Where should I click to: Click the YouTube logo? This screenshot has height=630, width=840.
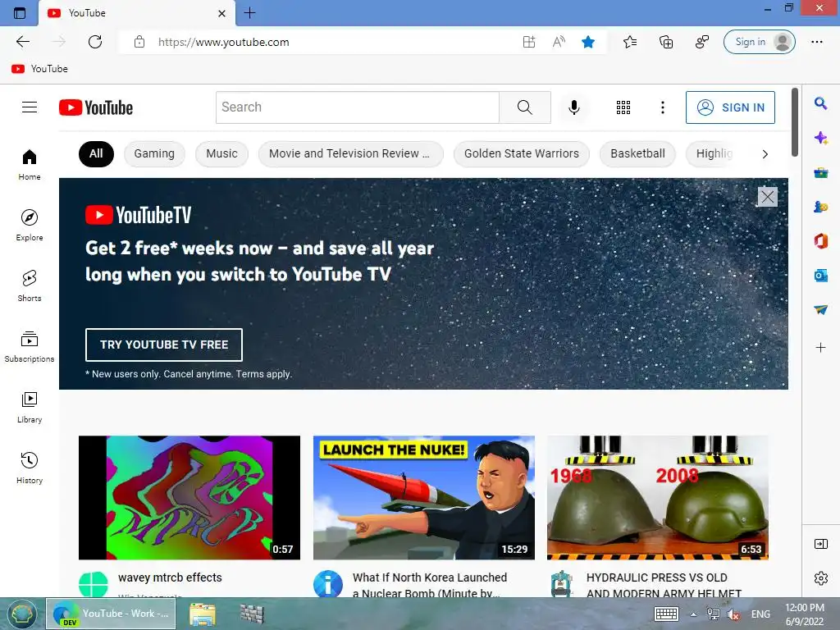coord(96,107)
